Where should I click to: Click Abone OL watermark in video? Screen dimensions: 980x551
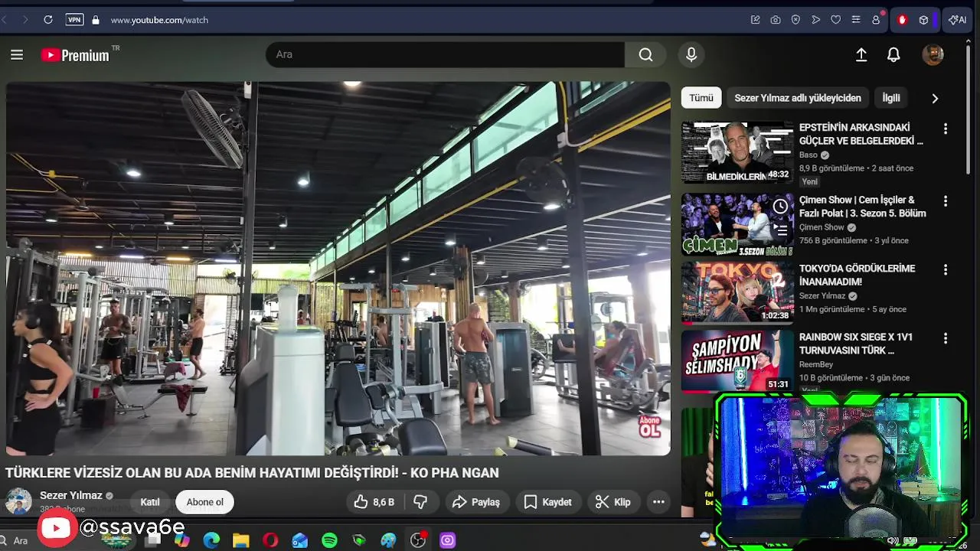[649, 427]
